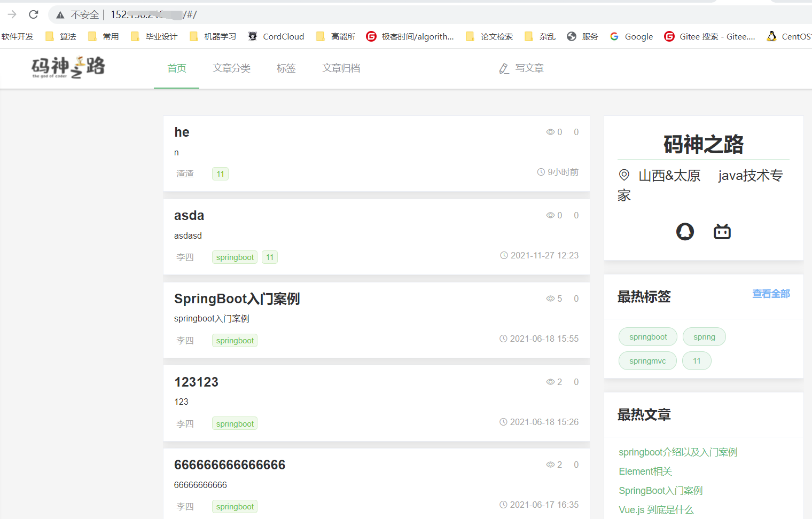The image size is (812, 519).
Task: Click the clock icon on the asda article
Action: pyautogui.click(x=504, y=255)
